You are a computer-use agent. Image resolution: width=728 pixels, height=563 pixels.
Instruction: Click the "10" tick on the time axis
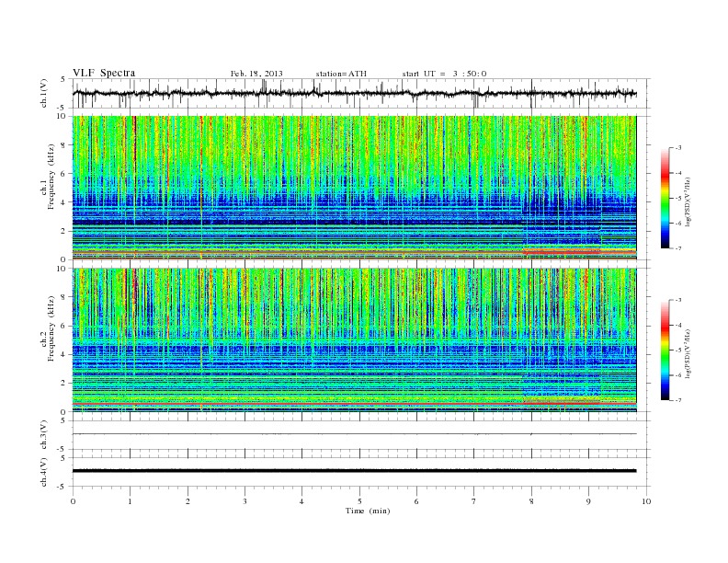tap(646, 501)
